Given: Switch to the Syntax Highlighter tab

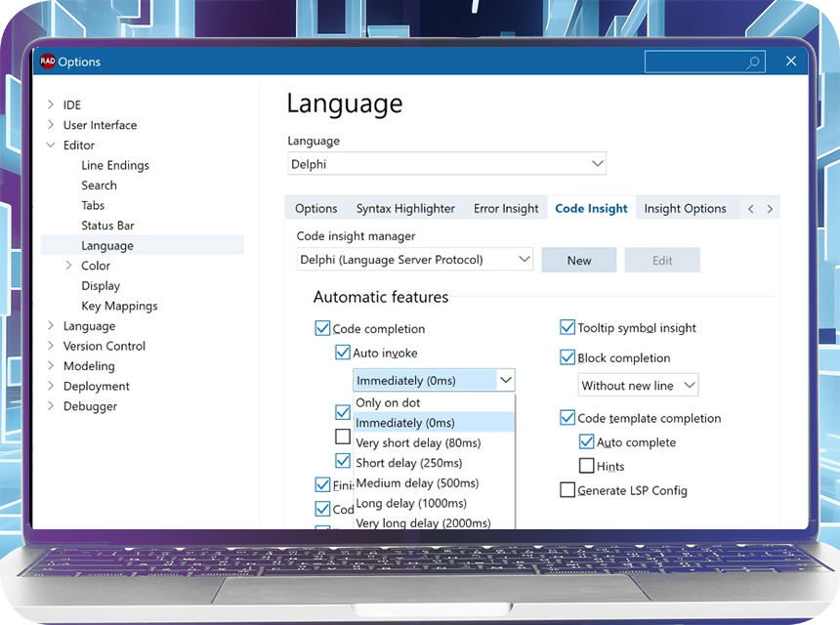Looking at the screenshot, I should [x=405, y=208].
